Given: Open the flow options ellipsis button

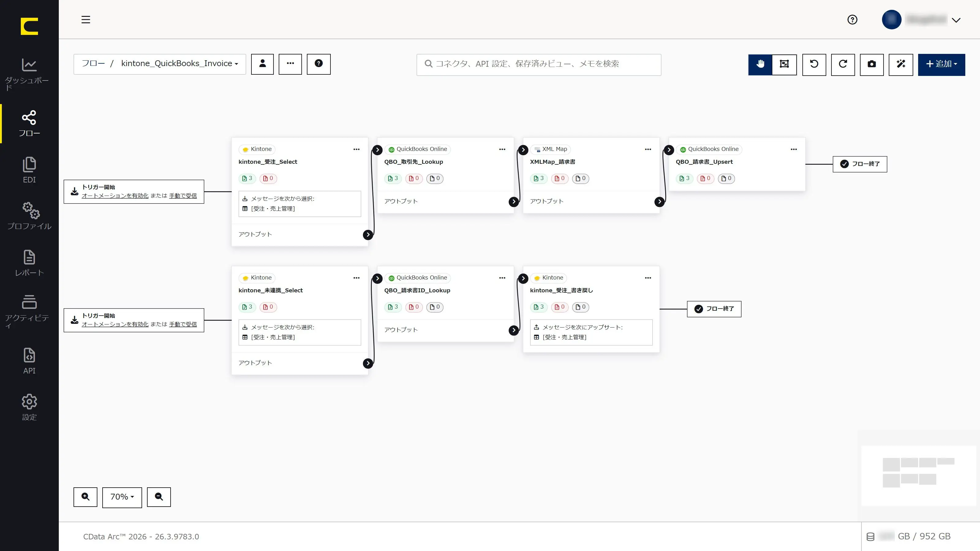Looking at the screenshot, I should (290, 64).
